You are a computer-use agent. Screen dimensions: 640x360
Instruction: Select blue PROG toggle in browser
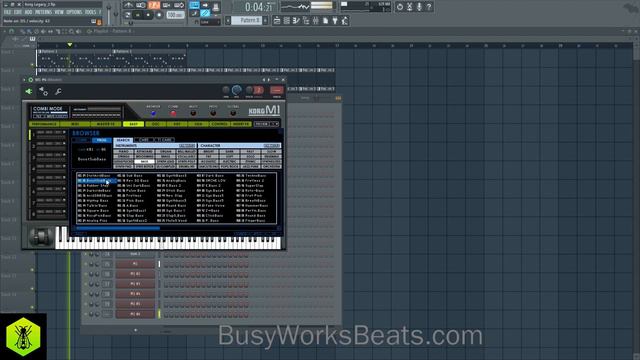[102, 140]
